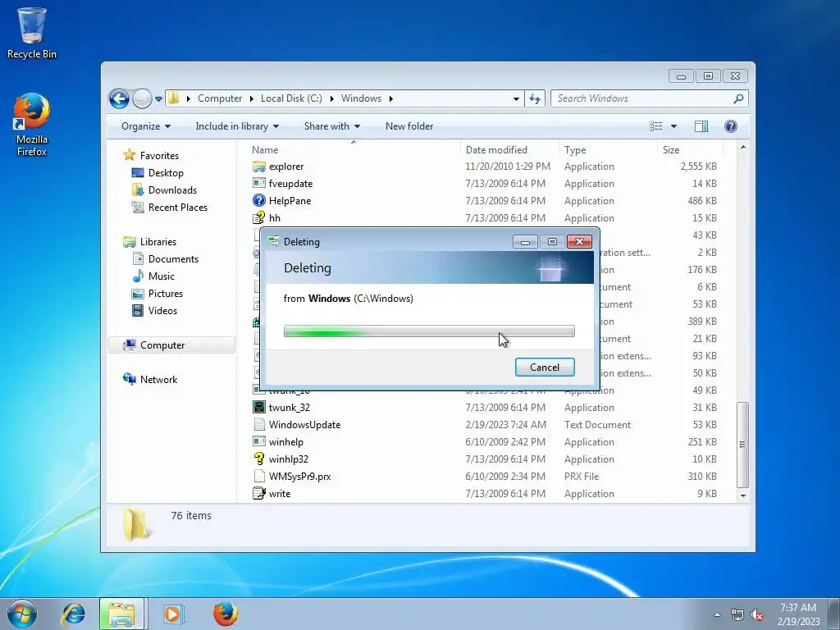
Task: Select Network in the navigation pane
Action: click(158, 380)
